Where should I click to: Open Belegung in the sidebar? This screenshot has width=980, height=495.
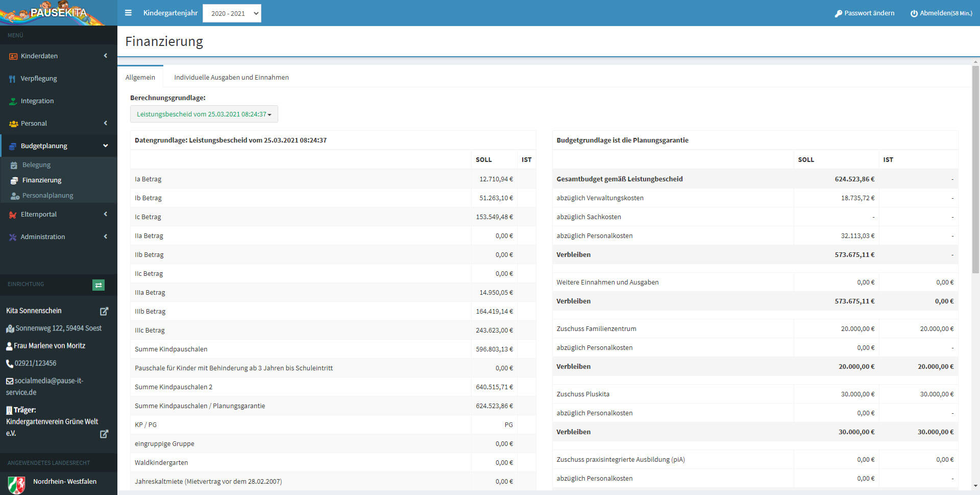pyautogui.click(x=36, y=165)
